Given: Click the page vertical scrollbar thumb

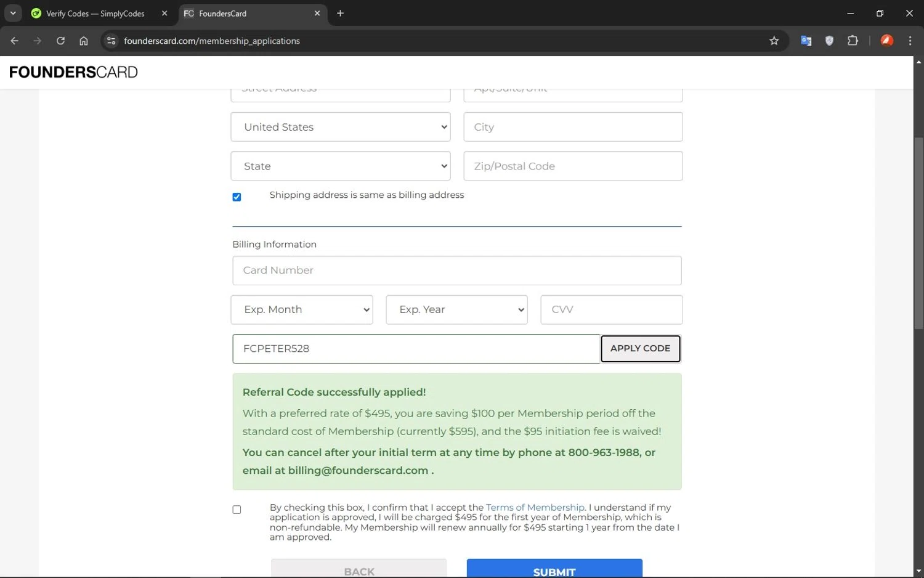Looking at the screenshot, I should 918,233.
